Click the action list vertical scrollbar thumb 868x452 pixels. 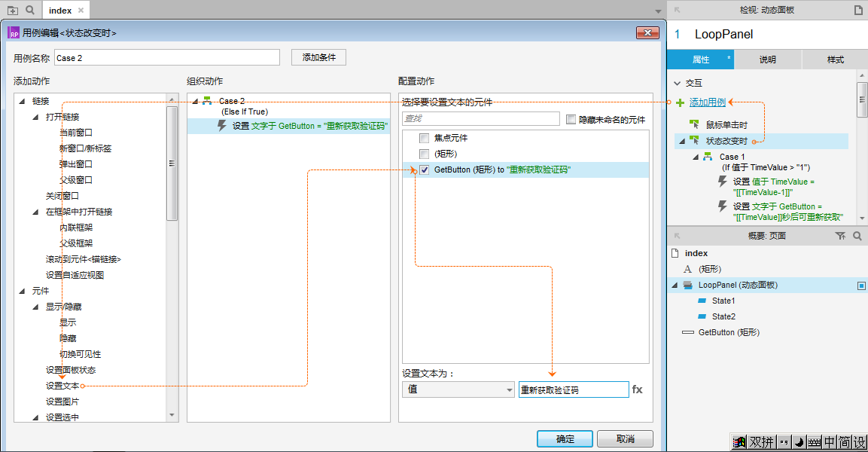point(172,163)
